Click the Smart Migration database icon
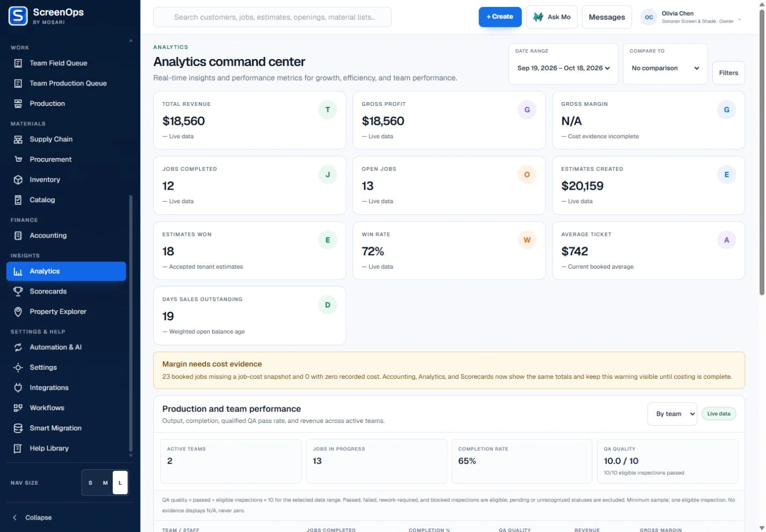Image resolution: width=766 pixels, height=532 pixels. [x=18, y=428]
